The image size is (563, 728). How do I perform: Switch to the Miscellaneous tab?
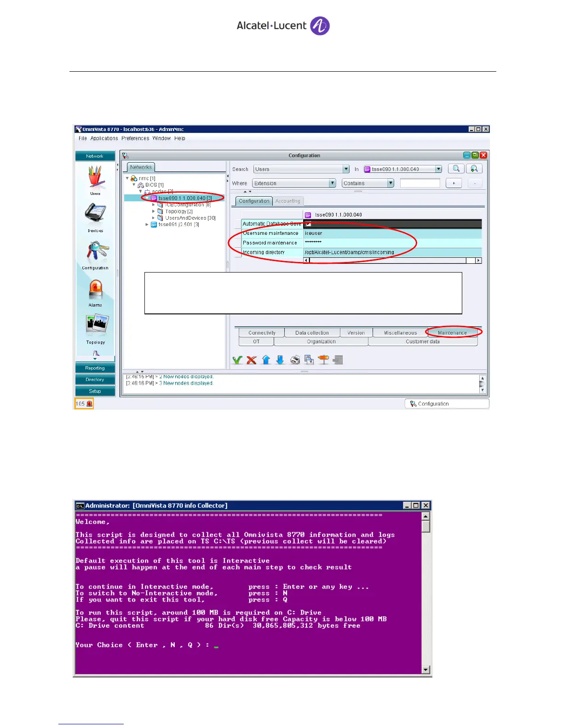[x=400, y=333]
